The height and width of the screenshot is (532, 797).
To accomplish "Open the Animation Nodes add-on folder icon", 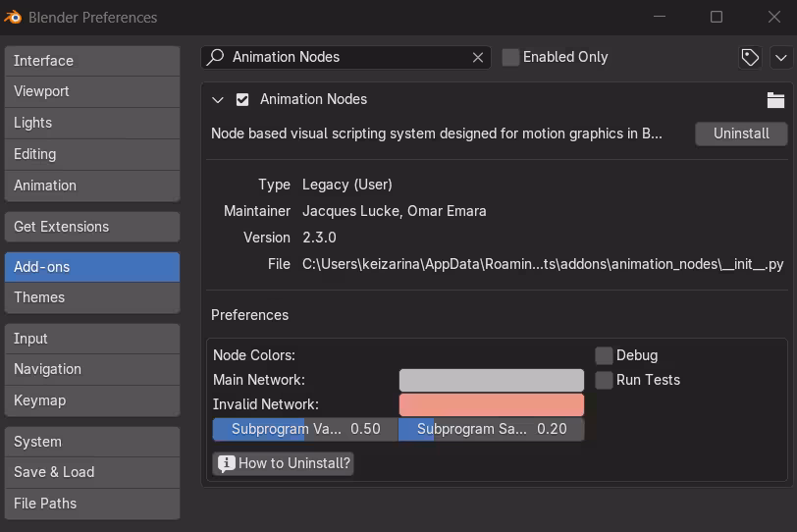I will (775, 100).
